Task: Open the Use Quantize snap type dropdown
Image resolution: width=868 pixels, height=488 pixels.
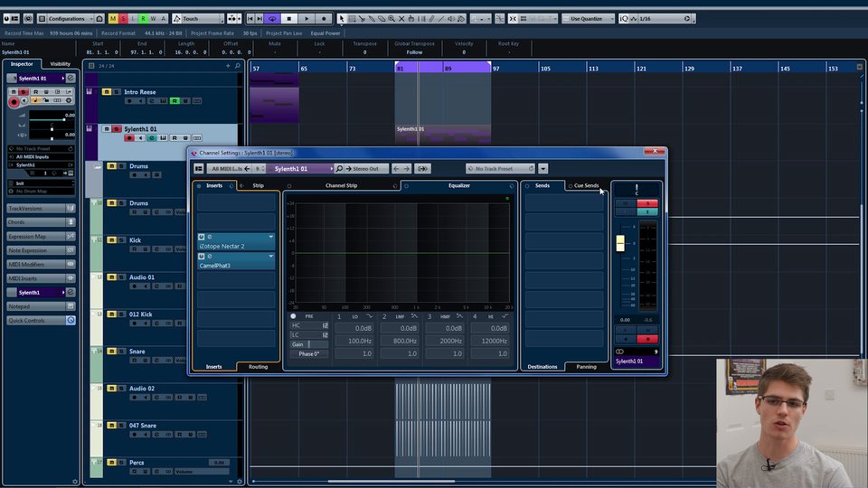Action: point(589,18)
